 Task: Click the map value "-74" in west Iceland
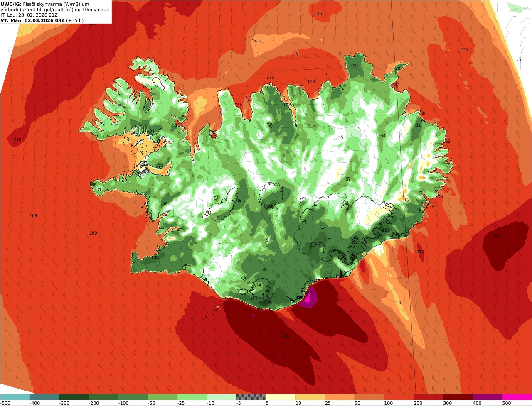[160, 166]
